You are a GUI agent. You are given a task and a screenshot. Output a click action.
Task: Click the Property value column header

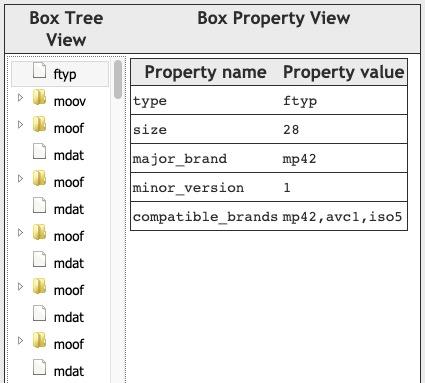click(343, 72)
